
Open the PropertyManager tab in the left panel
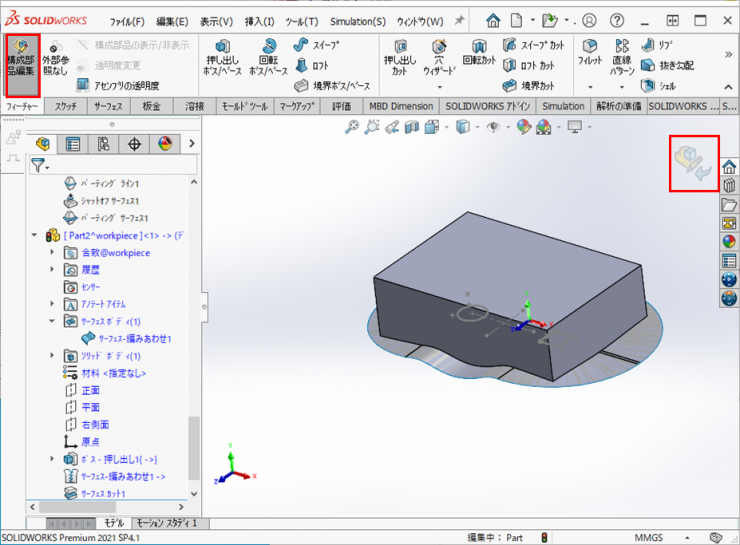coord(73,144)
